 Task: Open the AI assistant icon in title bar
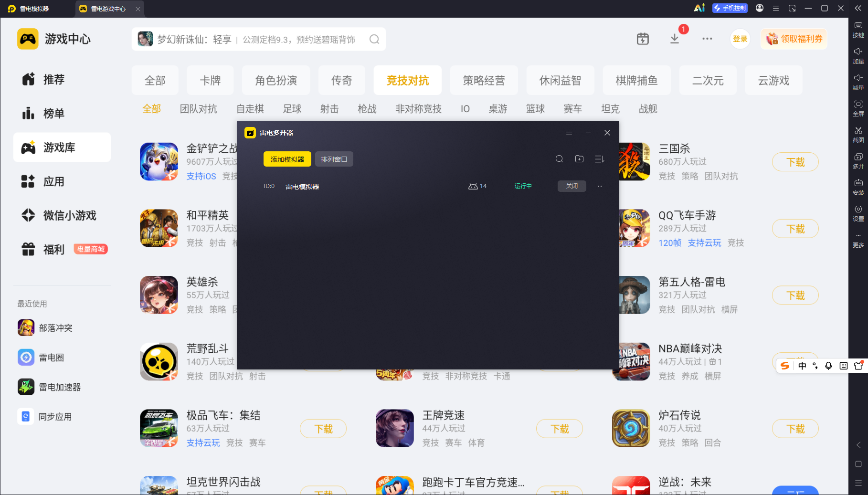699,8
